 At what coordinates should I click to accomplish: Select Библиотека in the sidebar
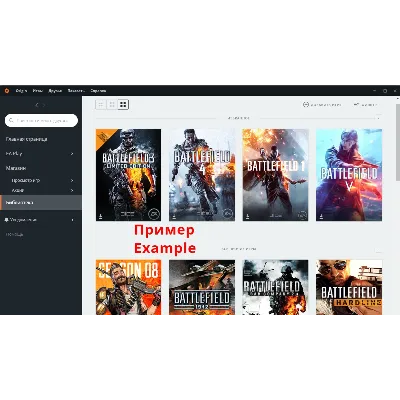coord(41,203)
